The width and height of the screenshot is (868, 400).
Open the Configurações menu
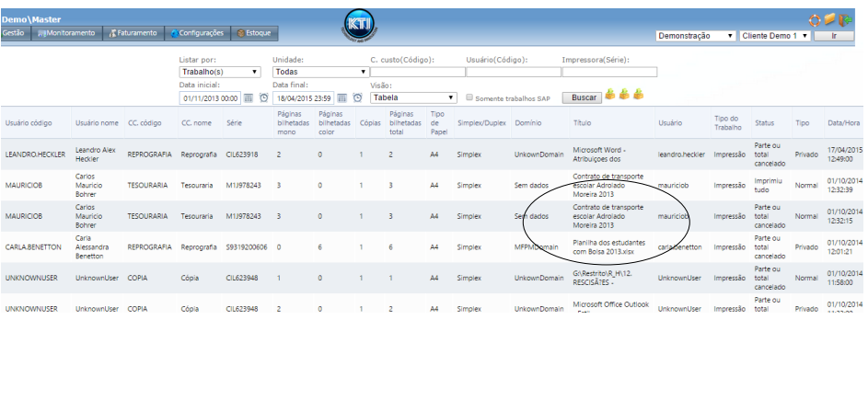(x=198, y=33)
